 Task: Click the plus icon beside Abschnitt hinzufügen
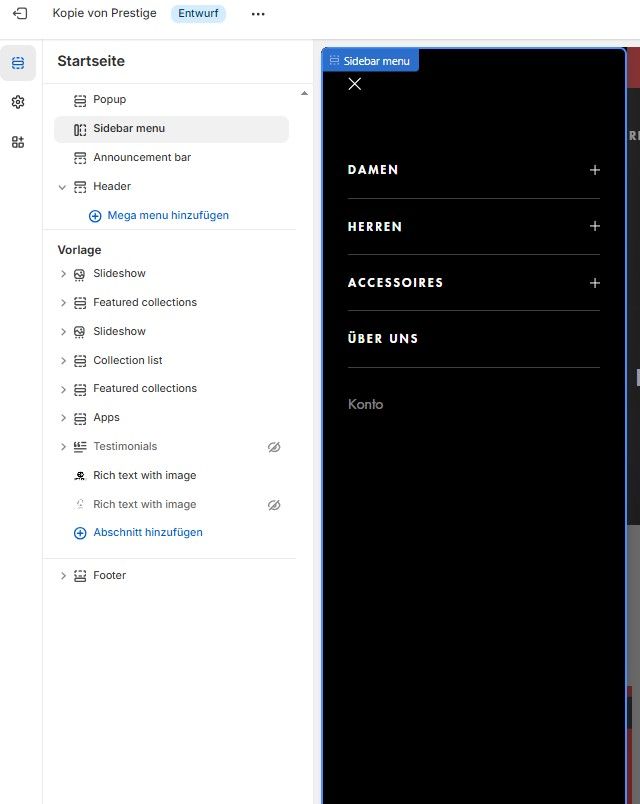81,533
